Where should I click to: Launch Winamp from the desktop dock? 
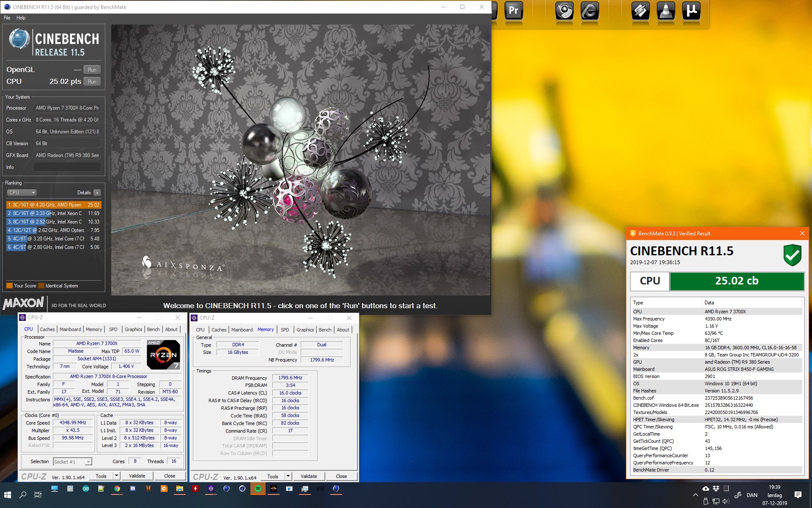tap(640, 11)
